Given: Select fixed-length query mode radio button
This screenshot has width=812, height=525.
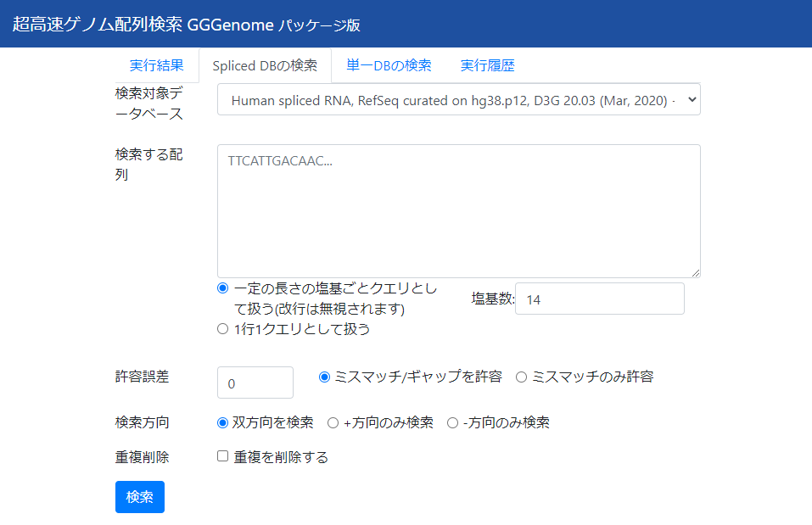Looking at the screenshot, I should click(x=223, y=288).
